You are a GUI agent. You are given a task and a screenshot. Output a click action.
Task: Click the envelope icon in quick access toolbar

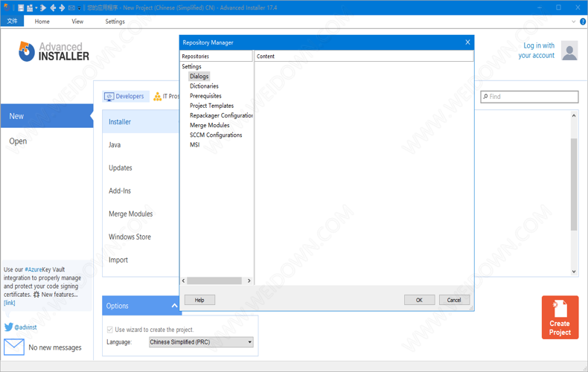click(x=71, y=7)
